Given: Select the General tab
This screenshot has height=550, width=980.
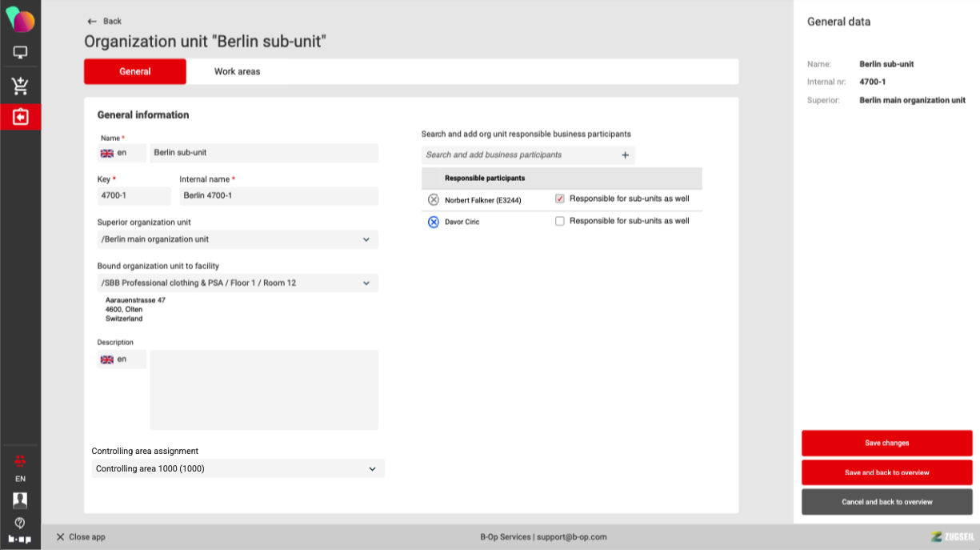Looking at the screenshot, I should (134, 71).
